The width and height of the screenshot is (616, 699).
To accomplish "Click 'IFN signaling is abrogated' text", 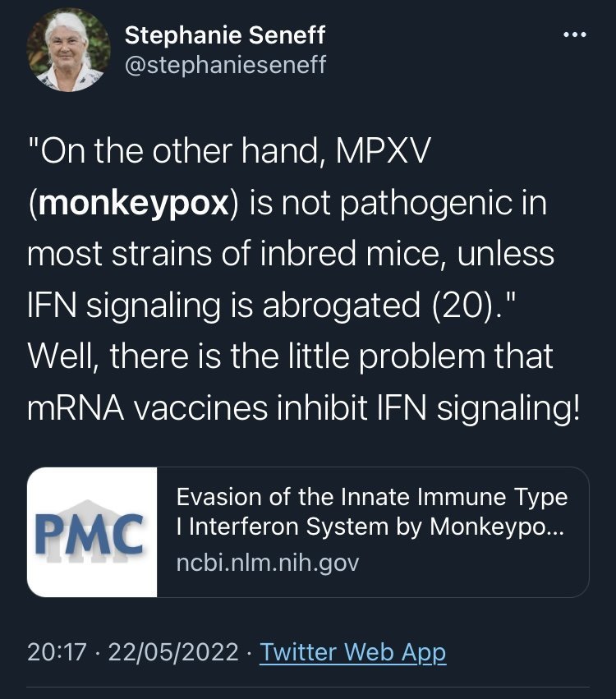I will (223, 306).
